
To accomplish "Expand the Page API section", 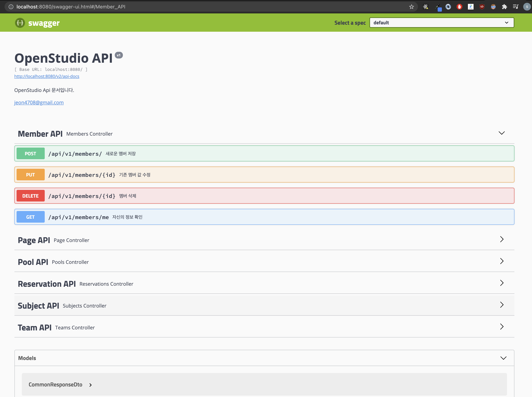I will [x=502, y=239].
